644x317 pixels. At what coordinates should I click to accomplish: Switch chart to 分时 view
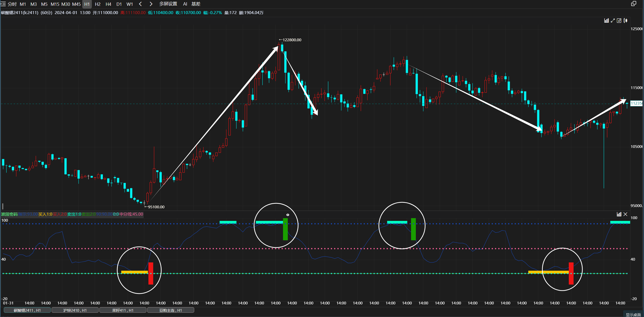click(x=12, y=4)
